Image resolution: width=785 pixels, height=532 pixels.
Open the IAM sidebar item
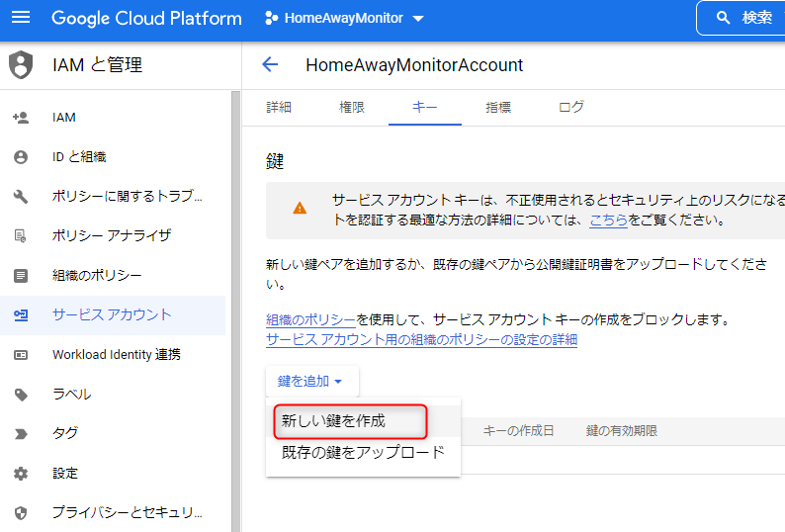(113, 118)
